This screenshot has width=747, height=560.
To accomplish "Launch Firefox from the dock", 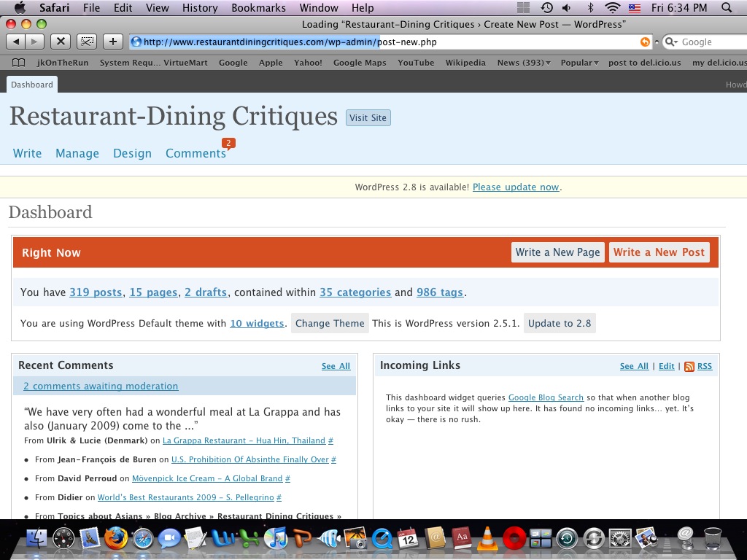I will tap(115, 539).
